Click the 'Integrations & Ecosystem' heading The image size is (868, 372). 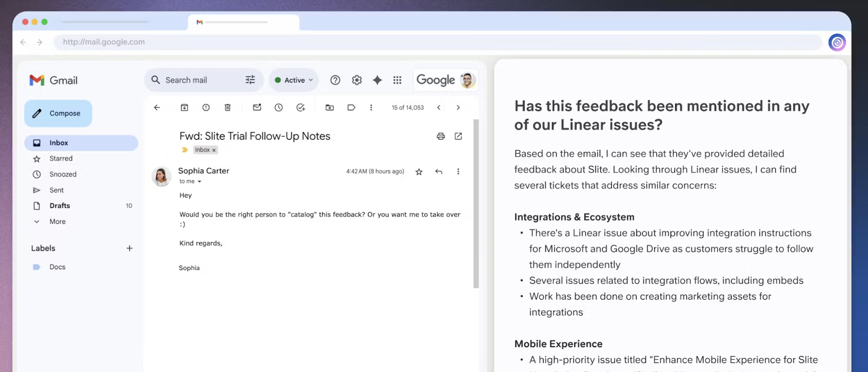click(574, 217)
